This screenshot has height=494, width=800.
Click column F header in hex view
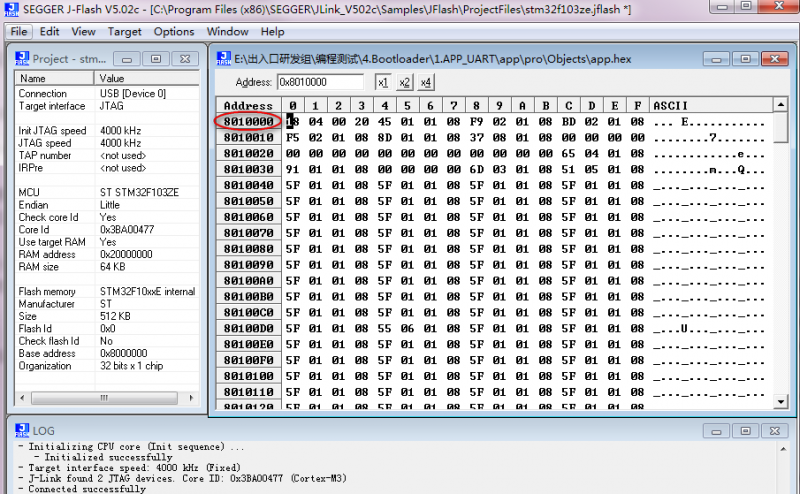638,105
